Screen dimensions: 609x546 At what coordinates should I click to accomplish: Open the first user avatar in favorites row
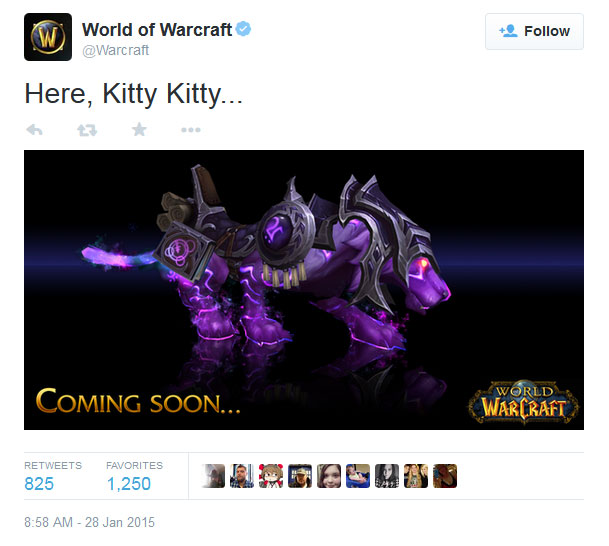(213, 476)
